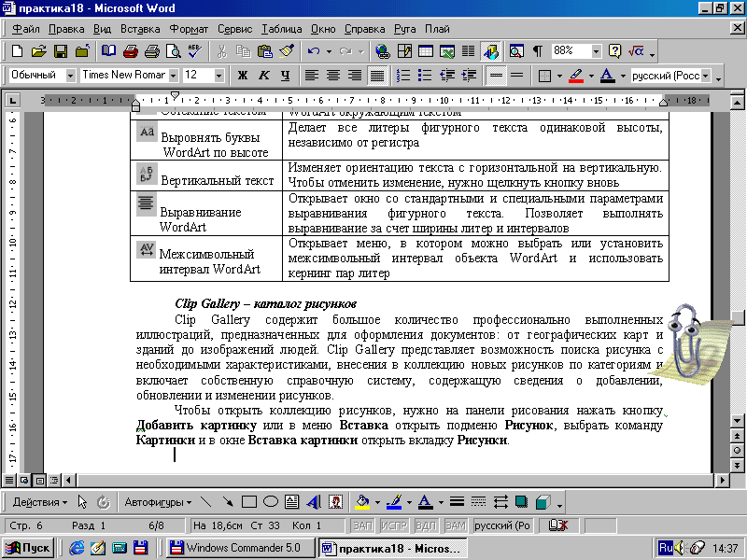Viewport: 747px width, 560px height.
Task: Expand the Times New Roman font list
Action: pyautogui.click(x=173, y=76)
